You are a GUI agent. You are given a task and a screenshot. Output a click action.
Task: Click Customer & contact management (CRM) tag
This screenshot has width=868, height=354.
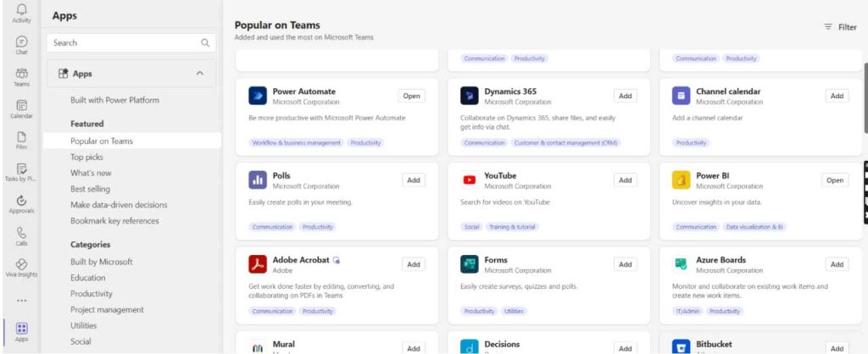pos(565,143)
